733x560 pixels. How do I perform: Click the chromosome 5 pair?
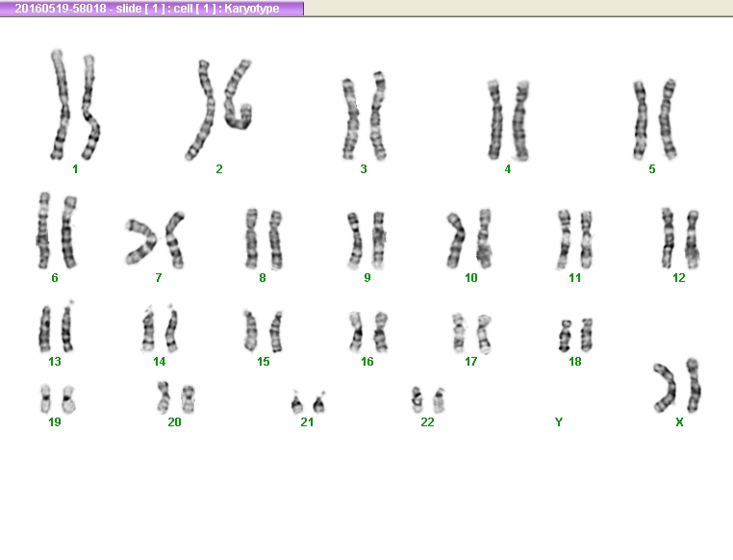click(x=655, y=119)
